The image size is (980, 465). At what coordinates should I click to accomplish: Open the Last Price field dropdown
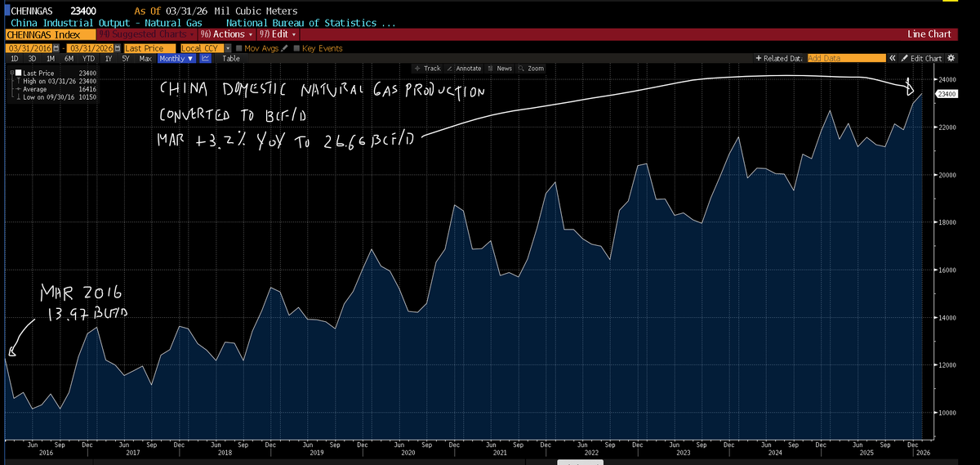[149, 48]
